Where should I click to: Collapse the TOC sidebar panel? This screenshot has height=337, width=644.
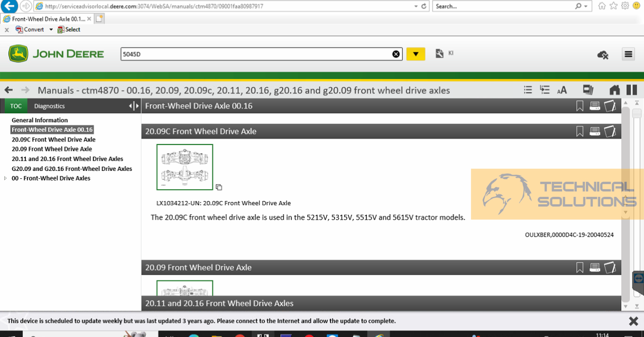[x=131, y=106]
